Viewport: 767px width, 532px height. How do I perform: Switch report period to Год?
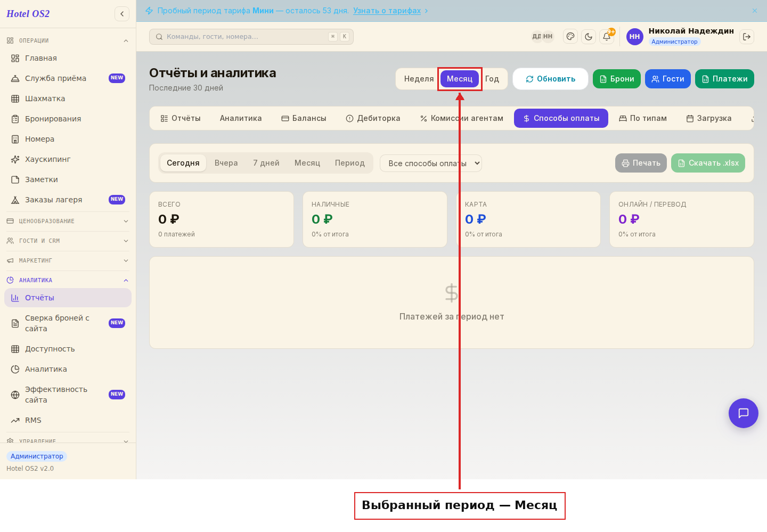[492, 79]
